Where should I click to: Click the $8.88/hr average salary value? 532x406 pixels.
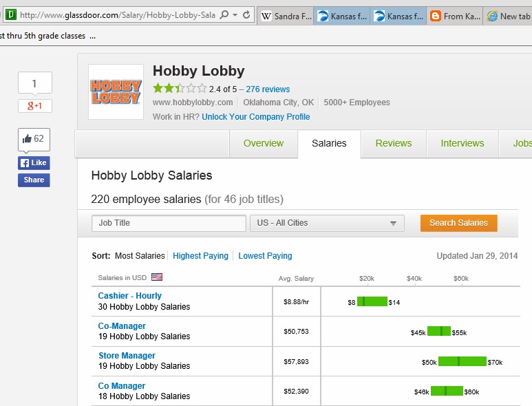pyautogui.click(x=296, y=302)
